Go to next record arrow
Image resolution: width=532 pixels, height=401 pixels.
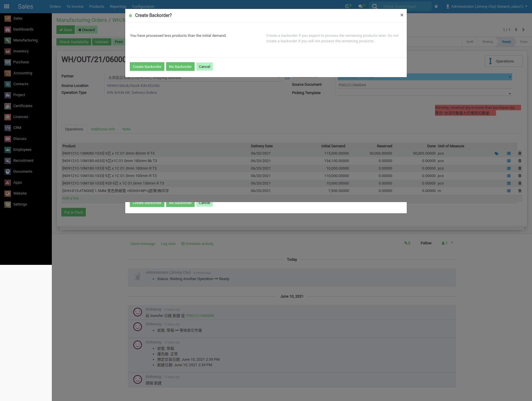coord(523,30)
